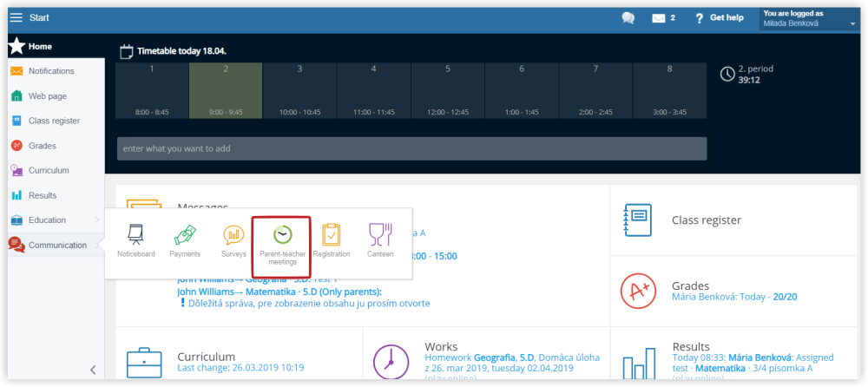Viewport: 868px width, 387px height.
Task: Click the Get help question mark icon
Action: (x=700, y=18)
